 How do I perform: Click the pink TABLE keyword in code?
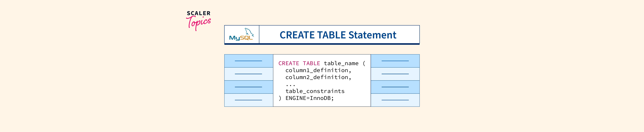click(x=311, y=63)
